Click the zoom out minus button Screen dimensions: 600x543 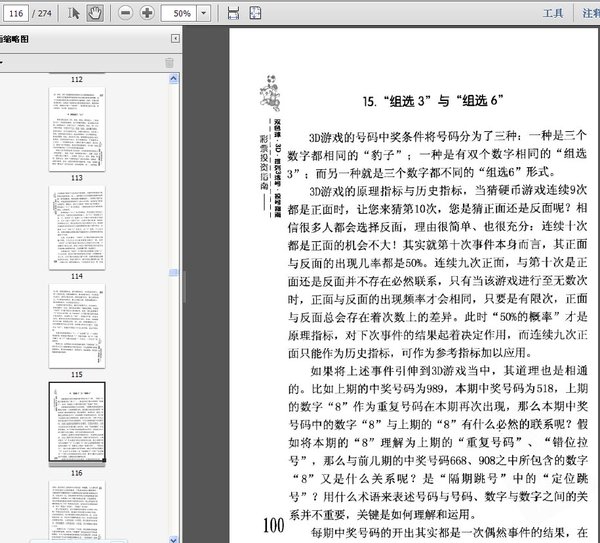click(x=125, y=13)
